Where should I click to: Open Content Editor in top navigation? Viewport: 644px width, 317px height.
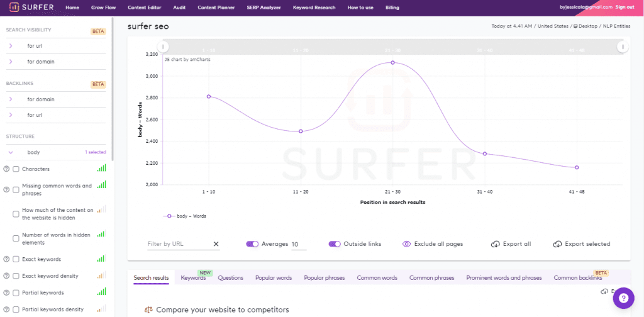click(x=145, y=8)
